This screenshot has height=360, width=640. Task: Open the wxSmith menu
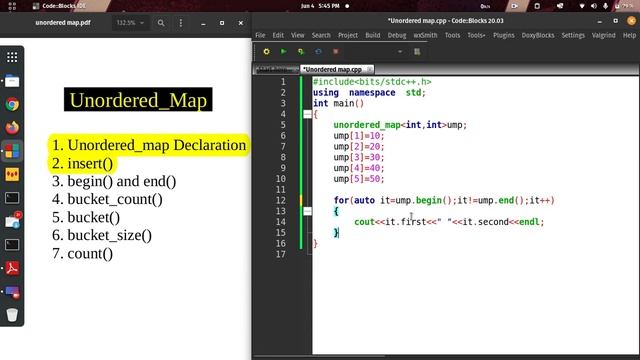[x=425, y=35]
